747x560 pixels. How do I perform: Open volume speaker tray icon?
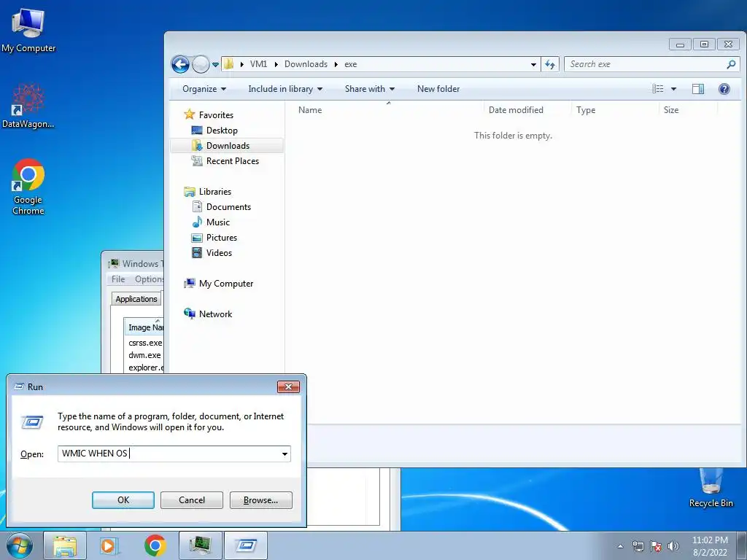673,546
